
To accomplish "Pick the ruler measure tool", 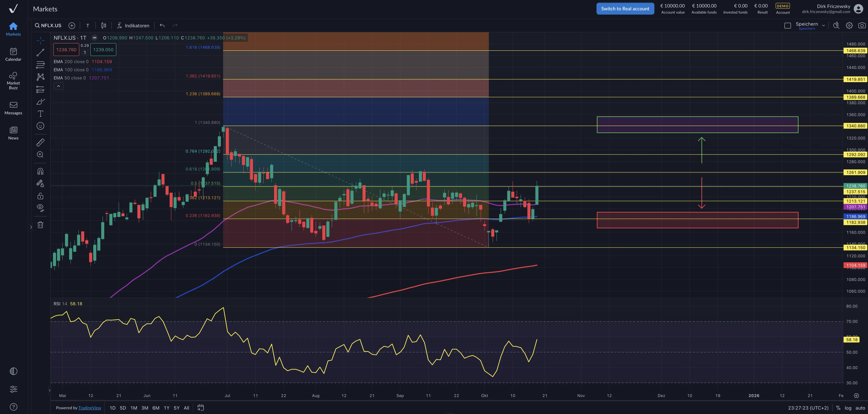I will (40, 142).
